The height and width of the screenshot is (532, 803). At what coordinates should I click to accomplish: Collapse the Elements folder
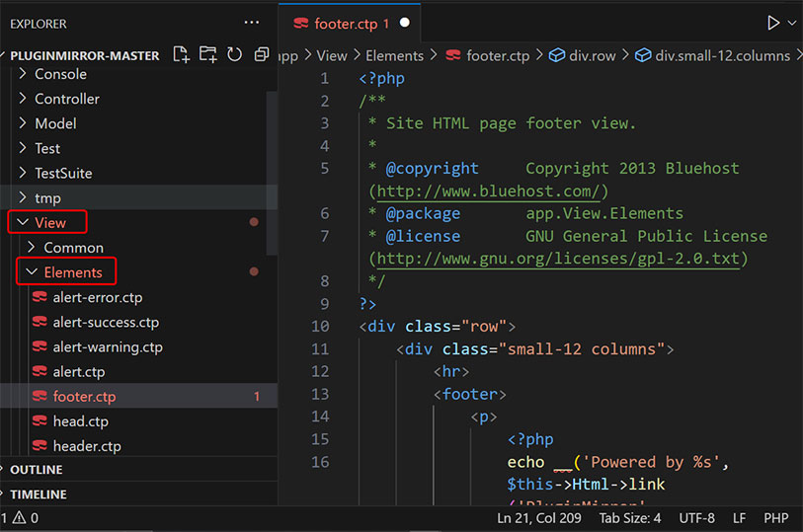click(72, 272)
